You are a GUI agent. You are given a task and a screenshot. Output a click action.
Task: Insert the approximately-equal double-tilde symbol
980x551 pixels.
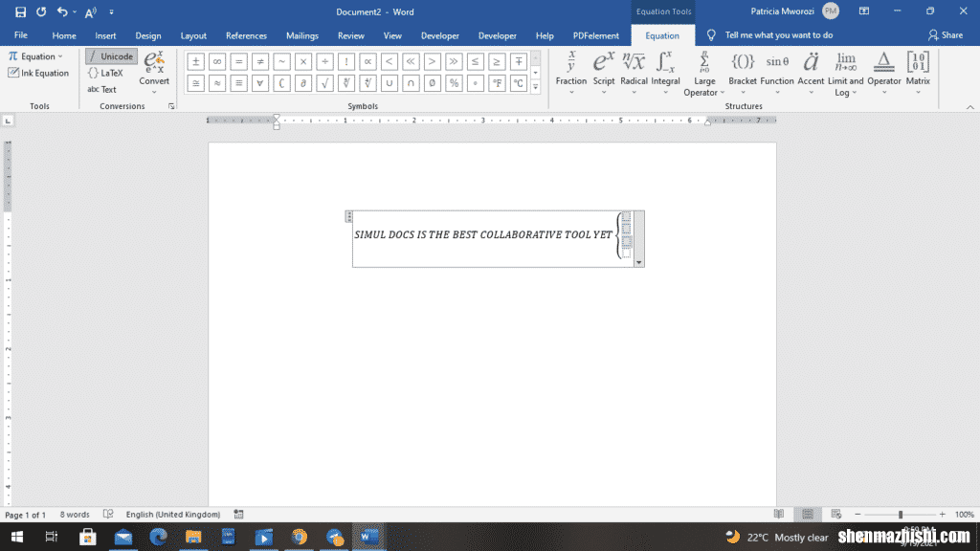tap(217, 83)
